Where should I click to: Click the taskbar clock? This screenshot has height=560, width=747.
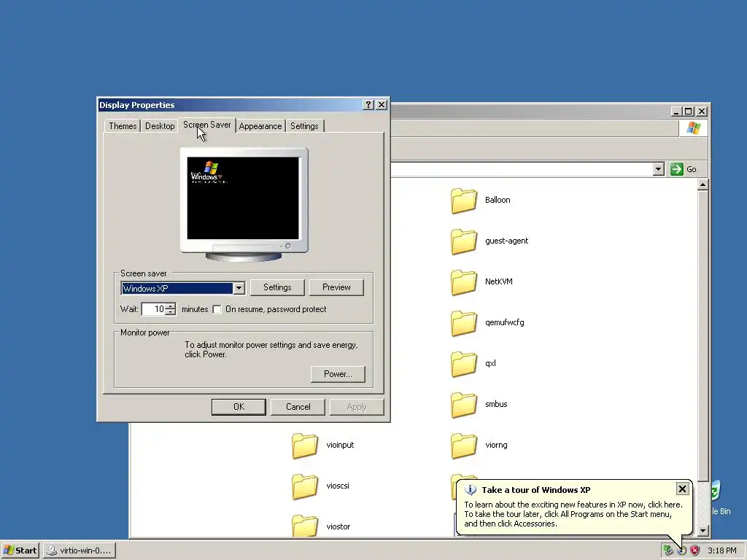721,551
